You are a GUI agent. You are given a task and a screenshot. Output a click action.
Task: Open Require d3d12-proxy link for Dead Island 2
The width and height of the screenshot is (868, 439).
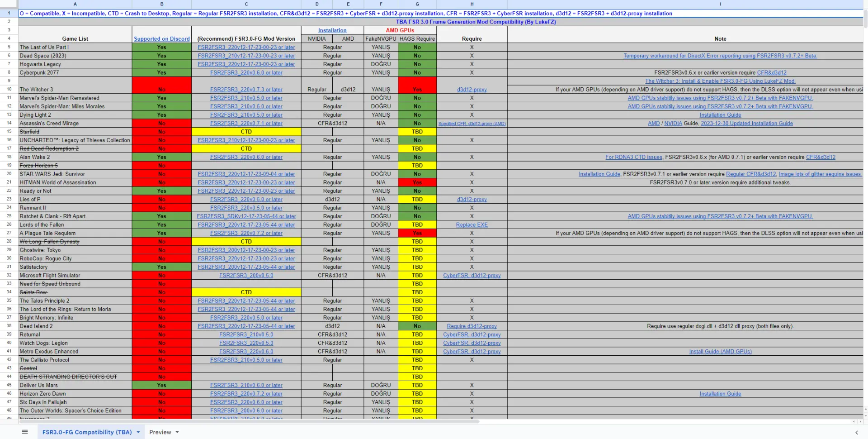point(472,326)
